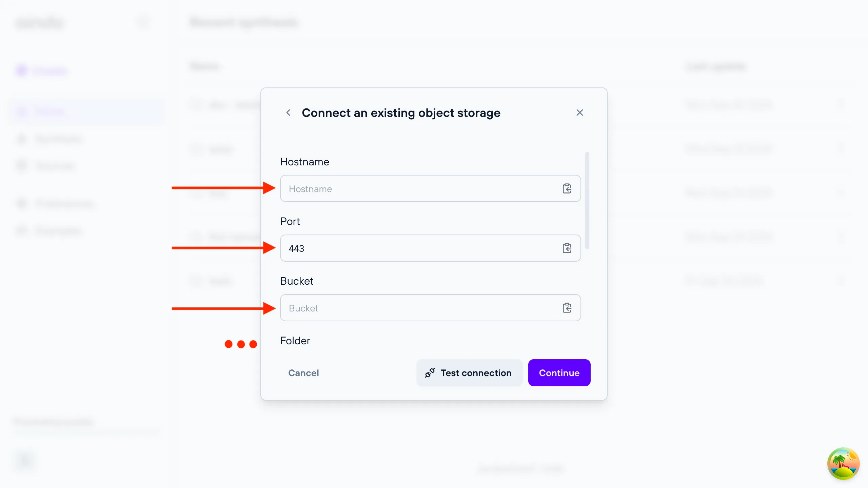Go back using the chevron arrow
This screenshot has height=488, width=868.
pyautogui.click(x=288, y=113)
